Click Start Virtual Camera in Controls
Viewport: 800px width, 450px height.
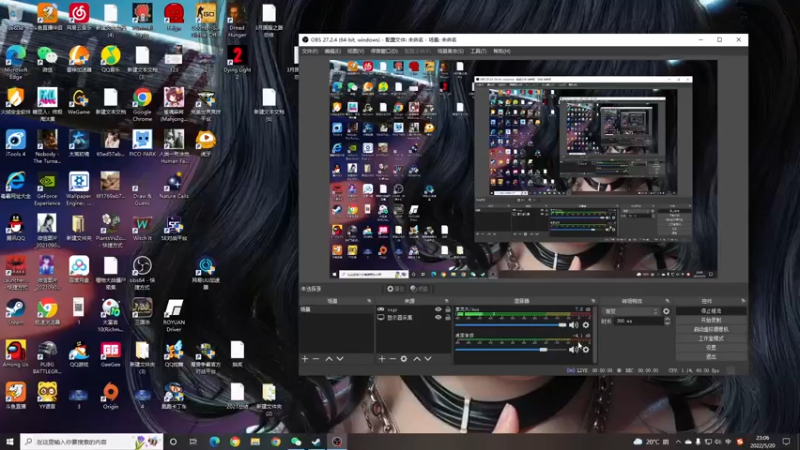pos(711,329)
